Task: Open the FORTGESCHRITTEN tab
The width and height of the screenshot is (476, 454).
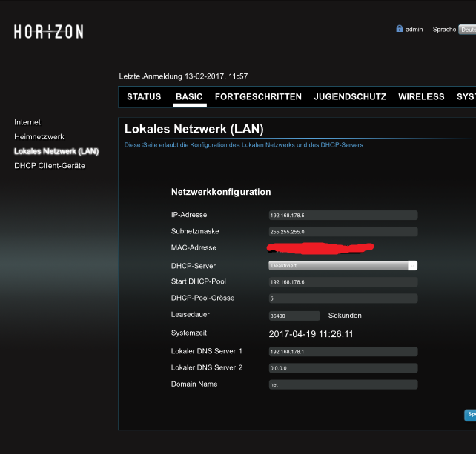Action: point(258,97)
